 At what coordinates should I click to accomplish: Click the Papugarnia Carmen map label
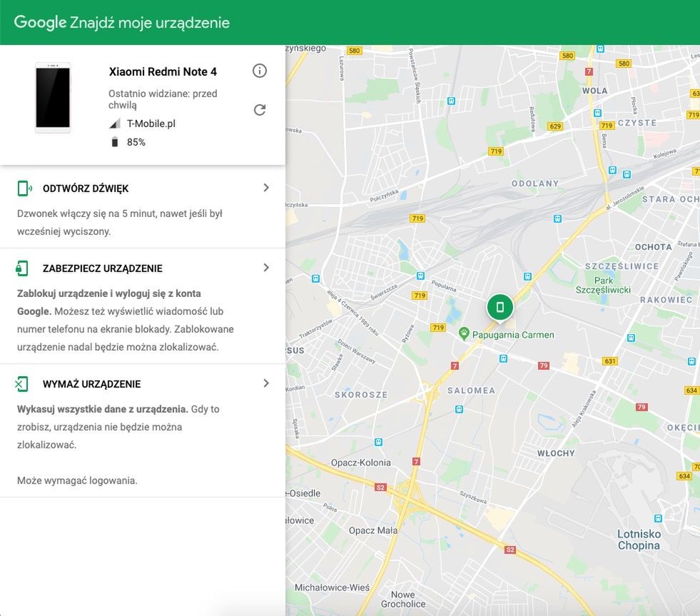pos(513,335)
